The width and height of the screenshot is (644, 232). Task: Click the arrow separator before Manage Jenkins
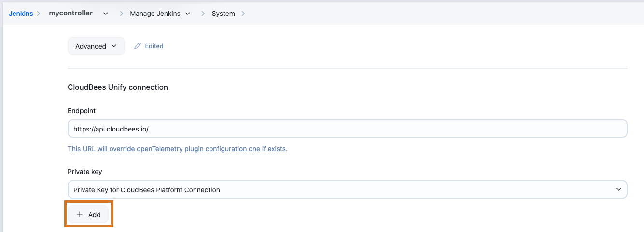pyautogui.click(x=121, y=14)
